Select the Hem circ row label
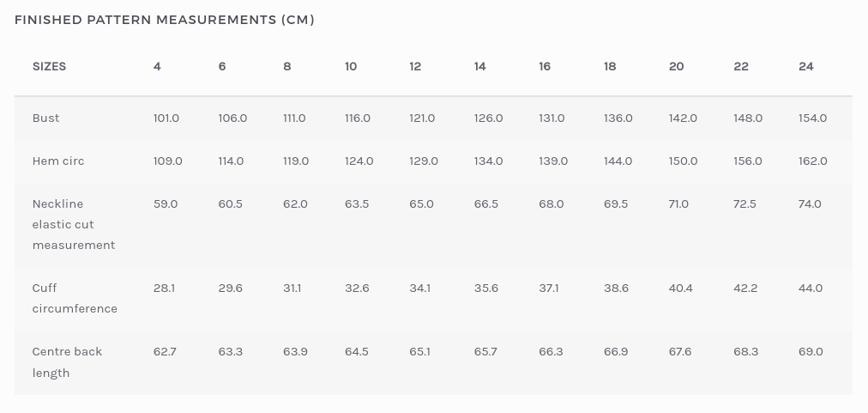Screen dimensions: 868x413 pyautogui.click(x=58, y=161)
